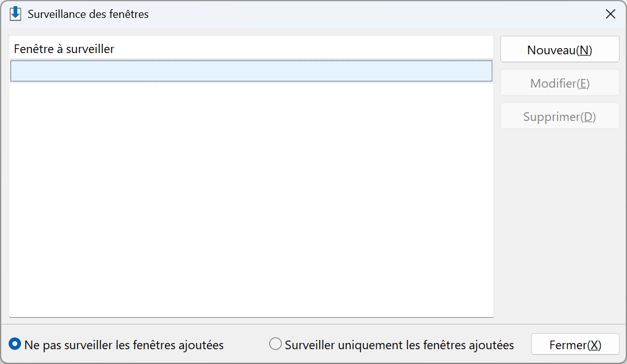Viewport: 627px width, 364px height.
Task: Close the Surveillance des fenêtres dialog
Action: (x=610, y=14)
